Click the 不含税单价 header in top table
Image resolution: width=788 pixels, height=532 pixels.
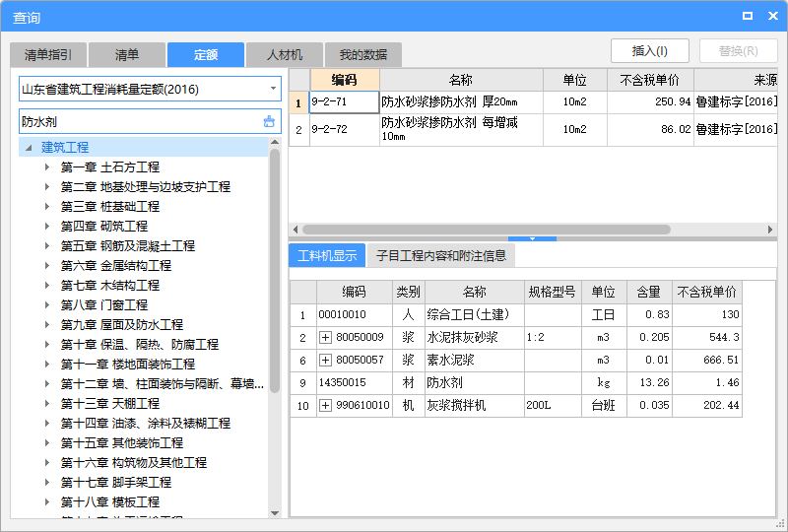click(650, 80)
